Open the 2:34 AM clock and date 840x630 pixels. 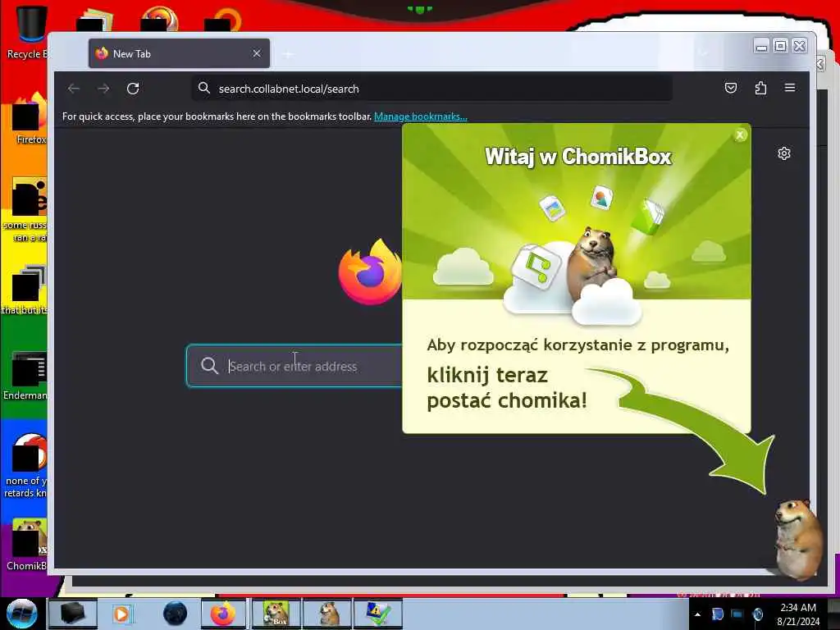pyautogui.click(x=798, y=614)
